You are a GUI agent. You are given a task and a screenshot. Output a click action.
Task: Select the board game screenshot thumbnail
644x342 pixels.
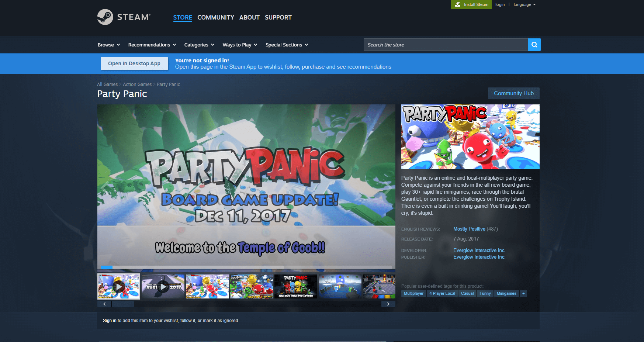(207, 286)
